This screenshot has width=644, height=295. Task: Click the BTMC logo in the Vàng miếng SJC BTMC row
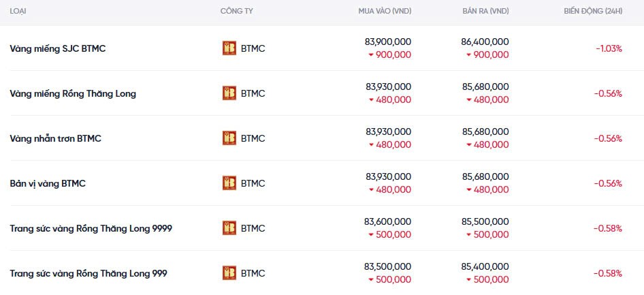[229, 48]
